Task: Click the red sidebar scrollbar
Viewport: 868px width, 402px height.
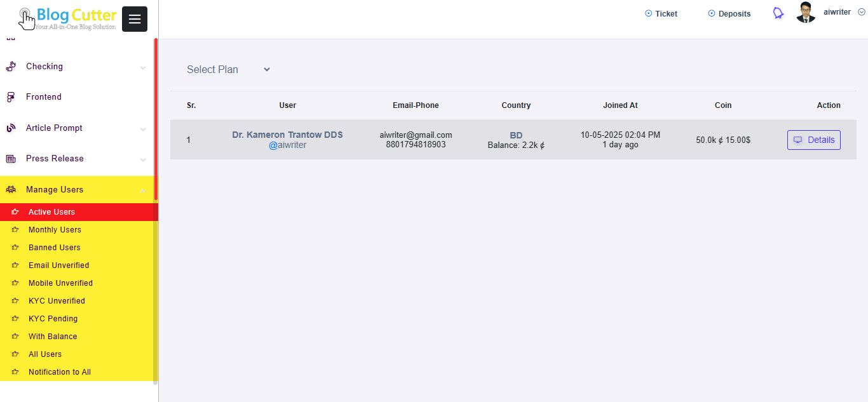Action: [156, 119]
